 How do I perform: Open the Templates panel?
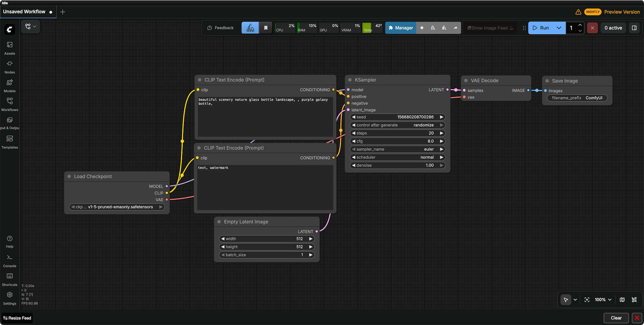9,141
